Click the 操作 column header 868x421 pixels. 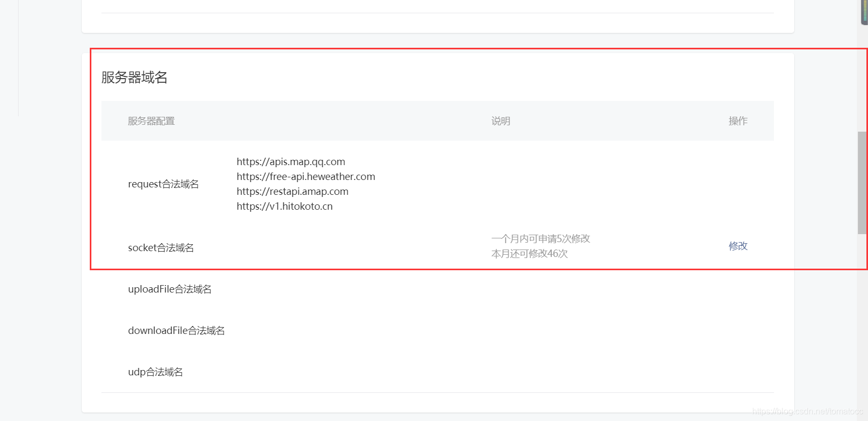(738, 121)
